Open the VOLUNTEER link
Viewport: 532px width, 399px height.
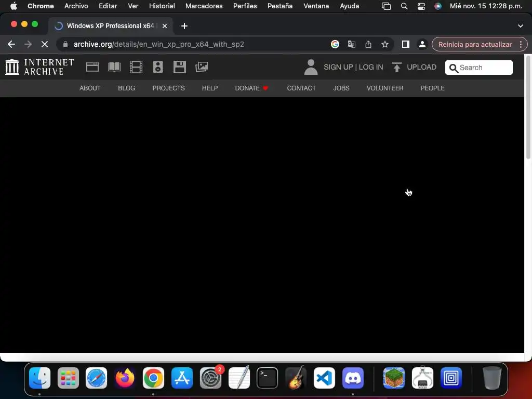coord(385,88)
